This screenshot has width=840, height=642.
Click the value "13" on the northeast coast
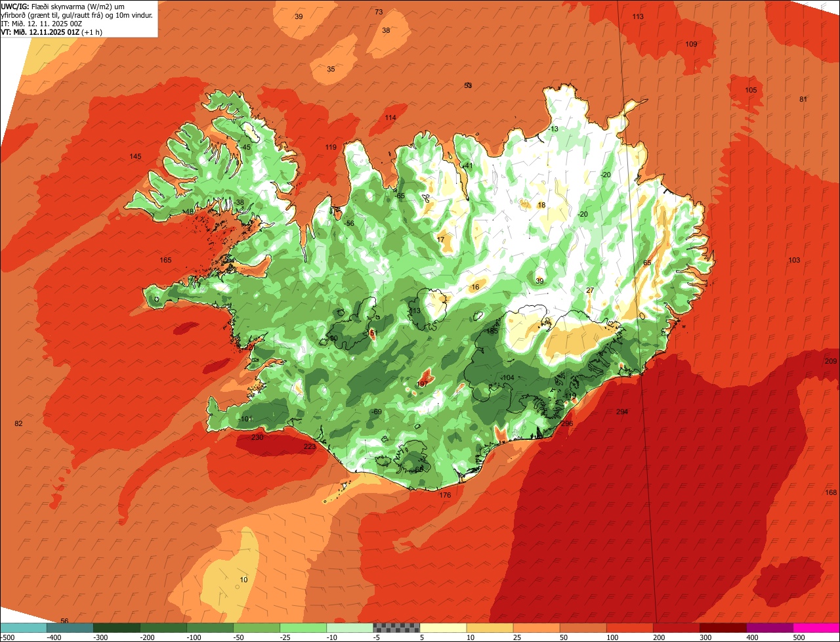(x=555, y=129)
